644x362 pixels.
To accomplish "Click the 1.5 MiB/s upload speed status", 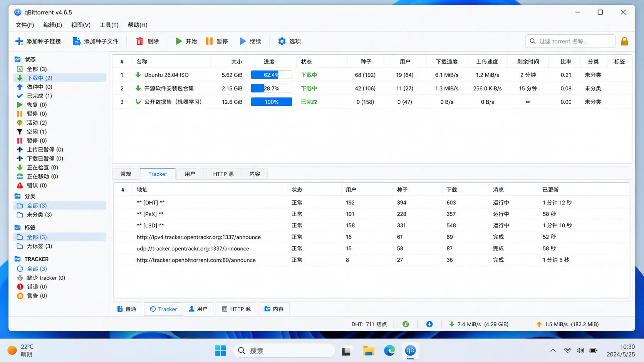I will (567, 324).
